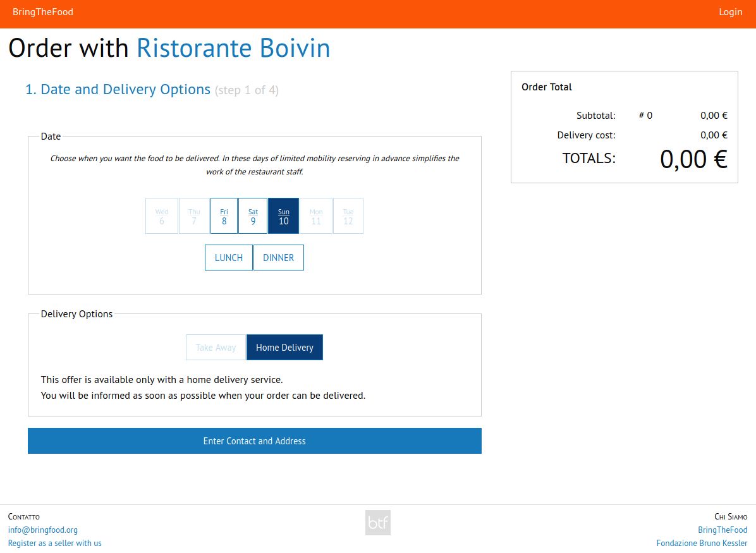
Task: Select the Home Delivery option
Action: [284, 347]
